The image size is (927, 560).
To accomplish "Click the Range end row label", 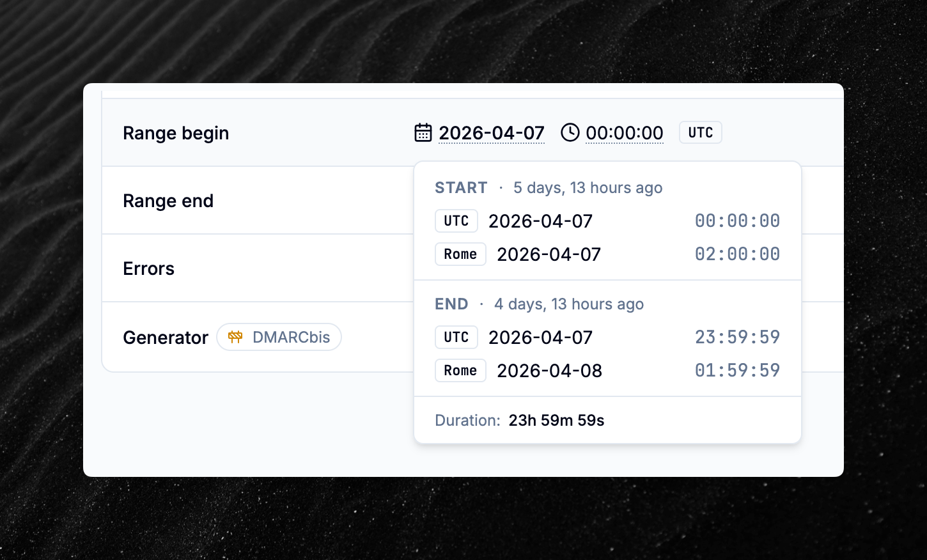I will point(168,200).
